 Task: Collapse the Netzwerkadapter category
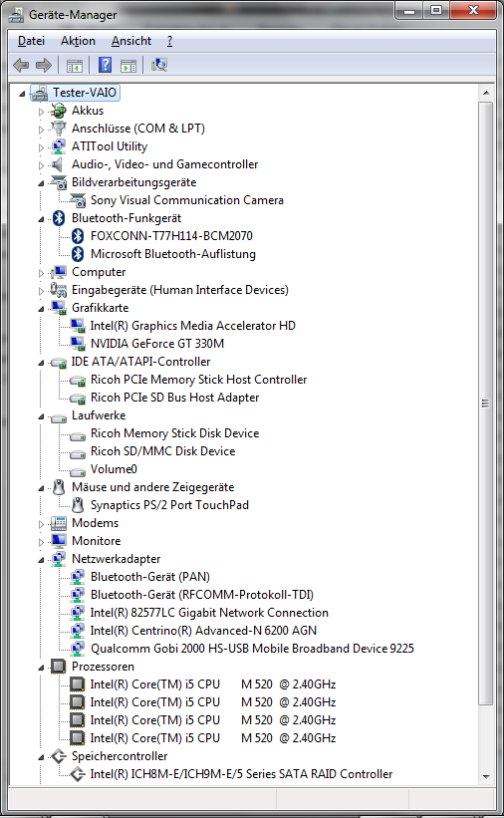pos(41,560)
